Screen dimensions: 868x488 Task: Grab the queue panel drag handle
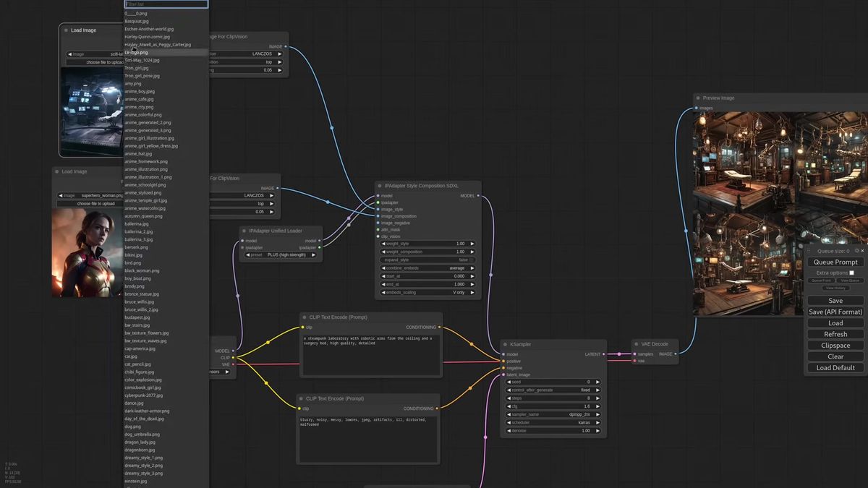[x=809, y=250]
